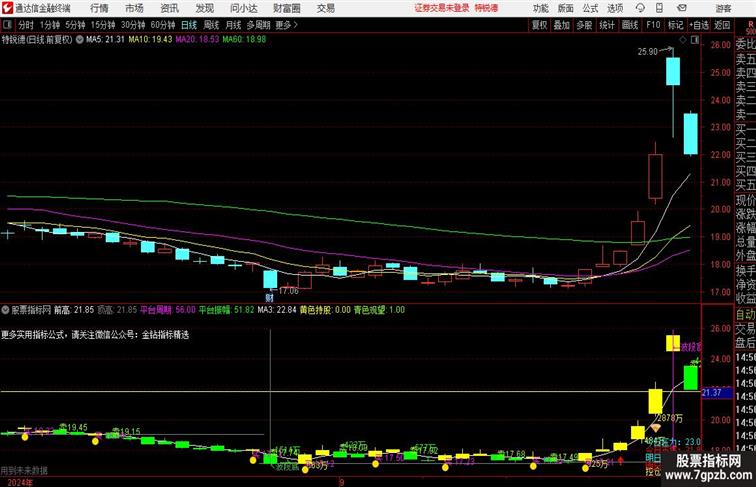Select the 日线 daily chart tab
Image resolution: width=756 pixels, height=487 pixels.
click(189, 25)
